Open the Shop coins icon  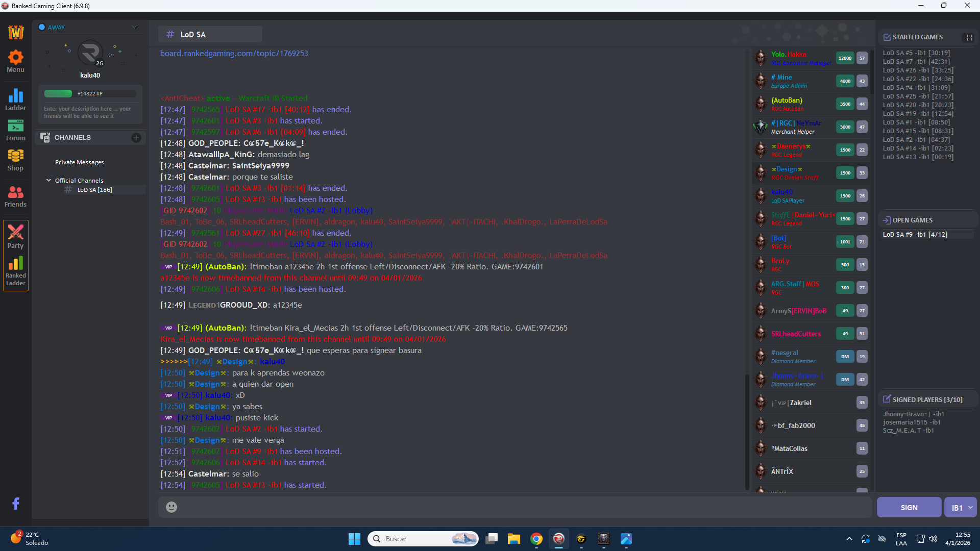click(15, 156)
